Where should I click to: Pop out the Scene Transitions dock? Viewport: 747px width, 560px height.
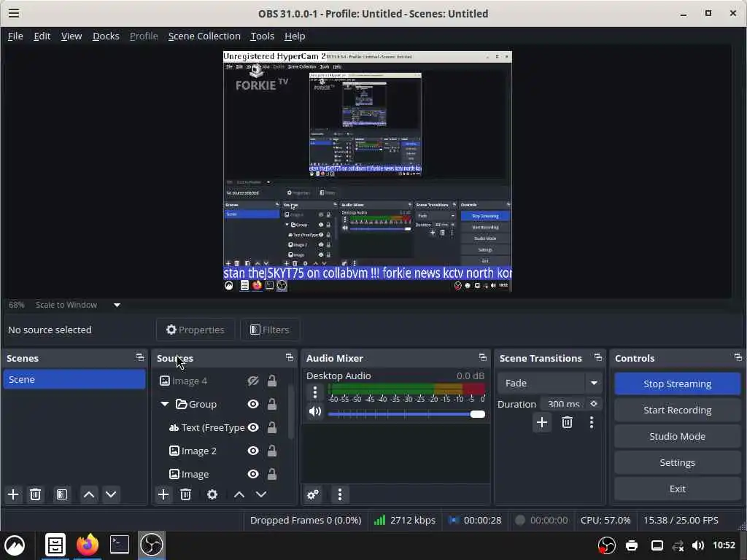[x=598, y=357]
